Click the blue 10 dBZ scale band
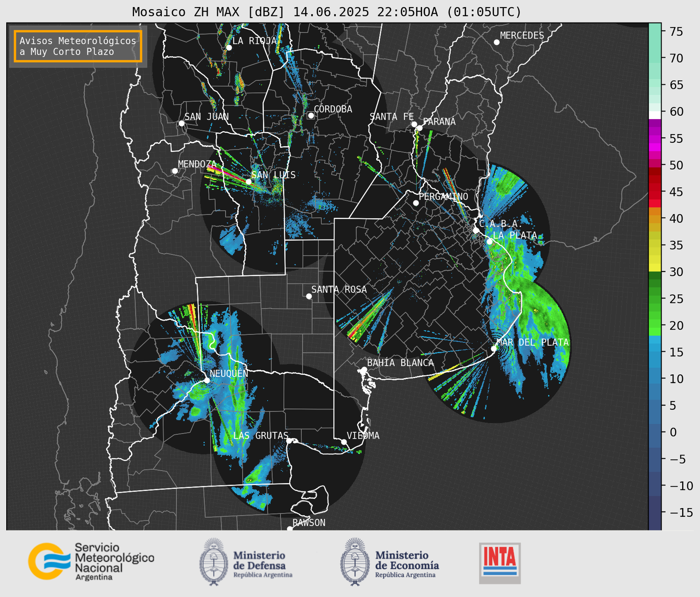 tap(655, 379)
